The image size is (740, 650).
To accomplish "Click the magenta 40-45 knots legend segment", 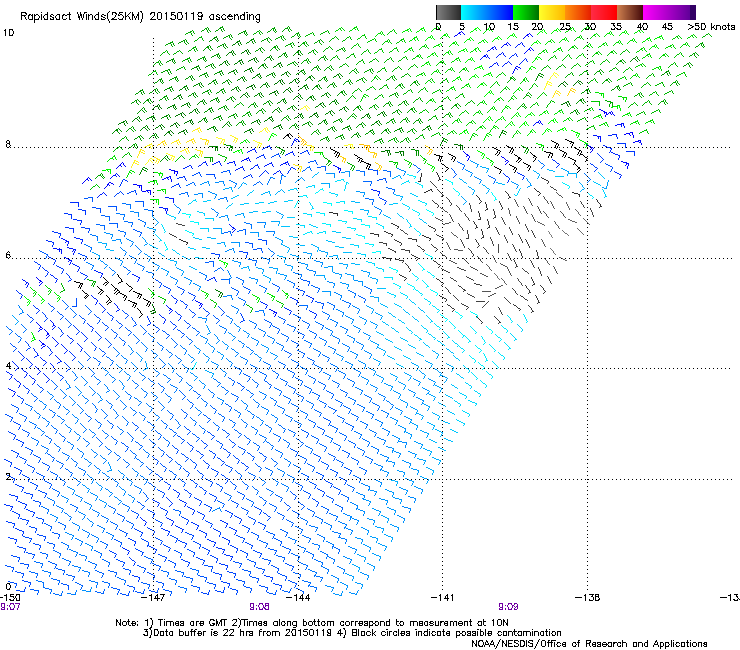I will pos(656,12).
